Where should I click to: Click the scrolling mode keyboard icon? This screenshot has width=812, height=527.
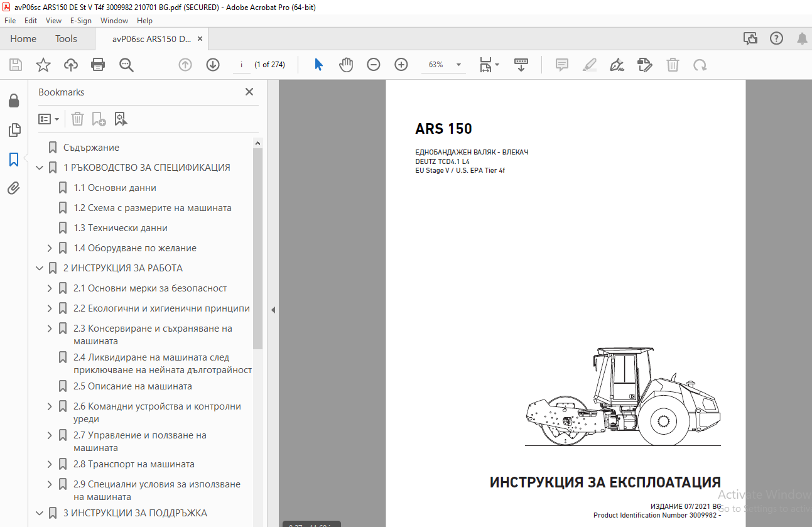pyautogui.click(x=521, y=65)
